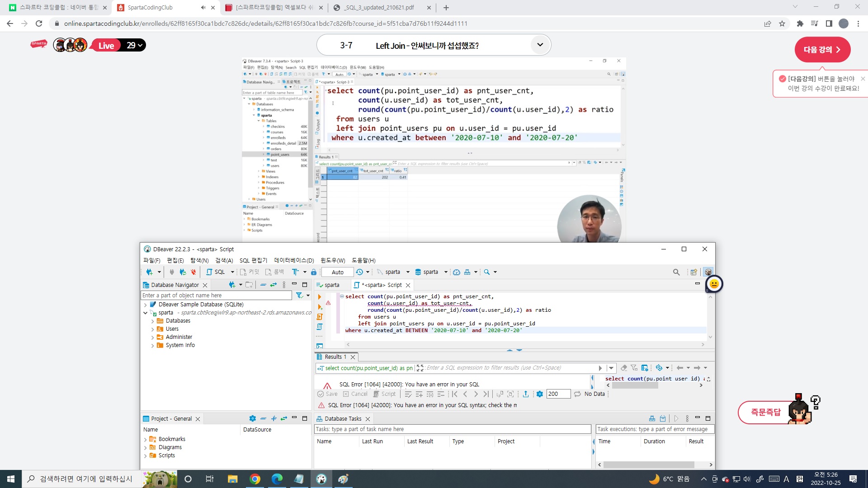The height and width of the screenshot is (488, 868).
Task: Toggle the Chrome side panel button
Action: [829, 23]
